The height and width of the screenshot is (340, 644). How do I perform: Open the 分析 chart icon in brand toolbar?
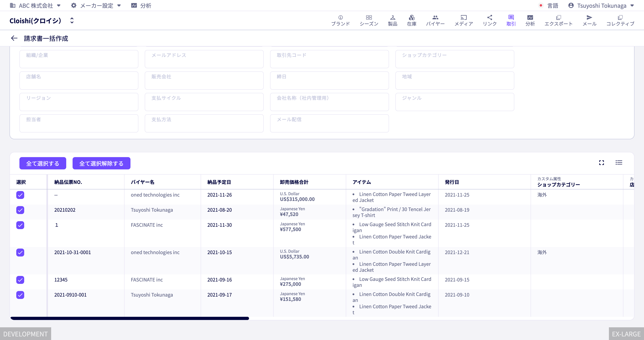(530, 17)
